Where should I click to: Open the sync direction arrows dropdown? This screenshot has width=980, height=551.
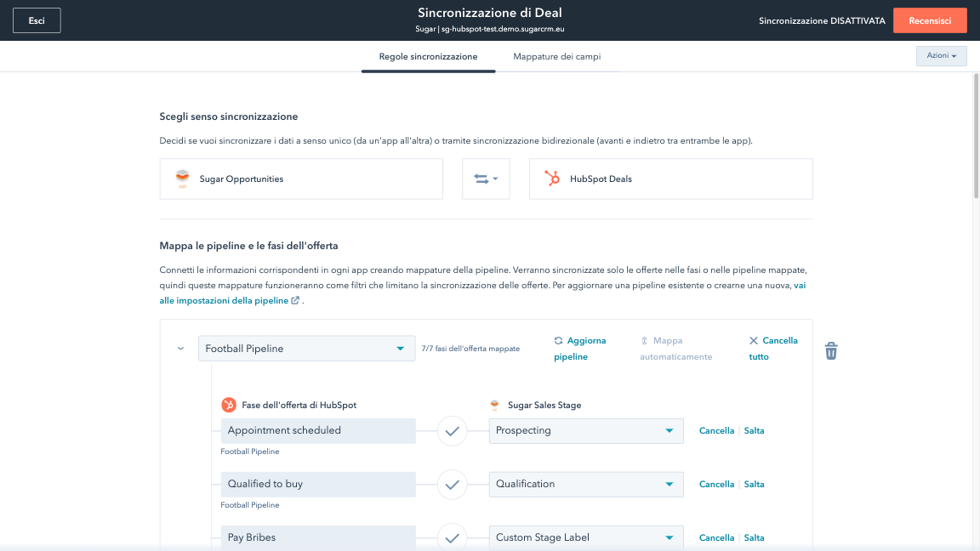tap(486, 179)
